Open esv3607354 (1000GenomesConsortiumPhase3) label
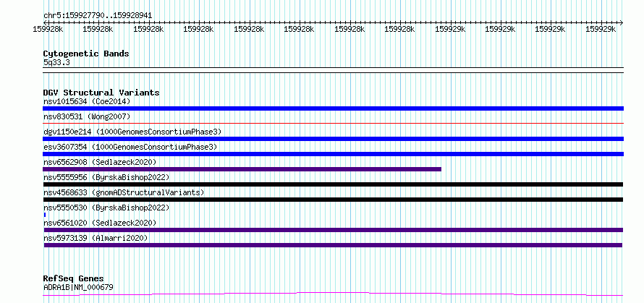The width and height of the screenshot is (644, 303). [x=130, y=147]
